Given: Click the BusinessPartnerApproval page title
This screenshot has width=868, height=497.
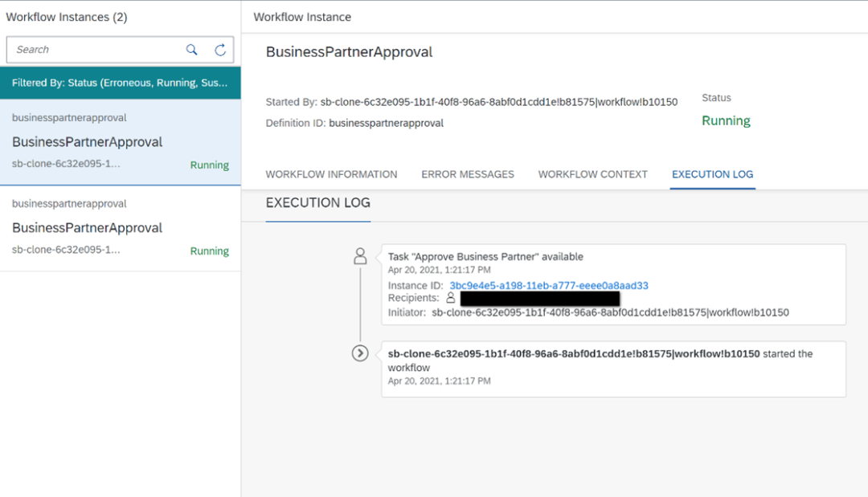Looking at the screenshot, I should (x=349, y=52).
